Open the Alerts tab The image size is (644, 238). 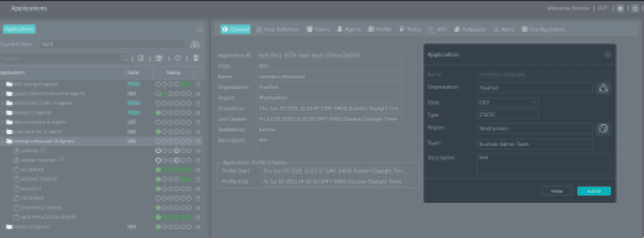(x=505, y=30)
